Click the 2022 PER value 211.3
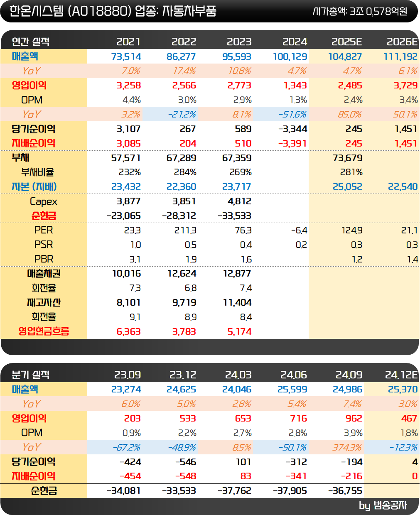The image size is (420, 515). [x=185, y=230]
